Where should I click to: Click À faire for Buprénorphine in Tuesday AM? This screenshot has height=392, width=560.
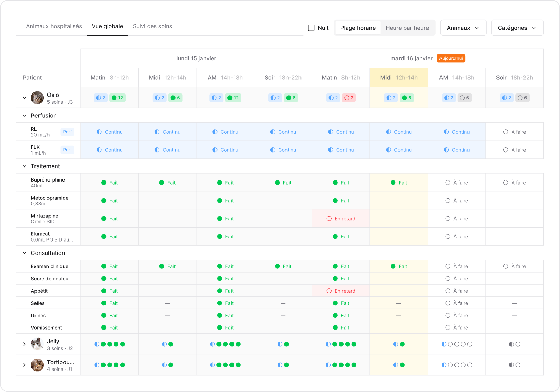click(x=457, y=183)
